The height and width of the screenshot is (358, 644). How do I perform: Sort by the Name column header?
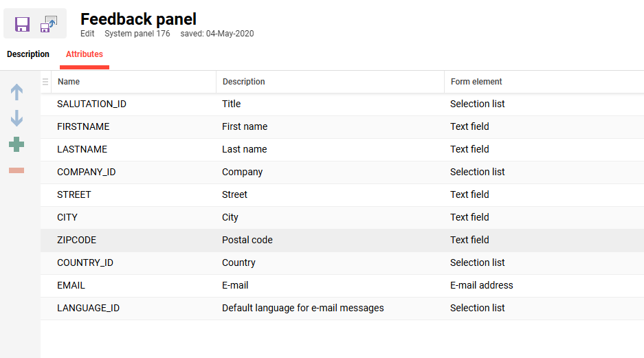69,81
